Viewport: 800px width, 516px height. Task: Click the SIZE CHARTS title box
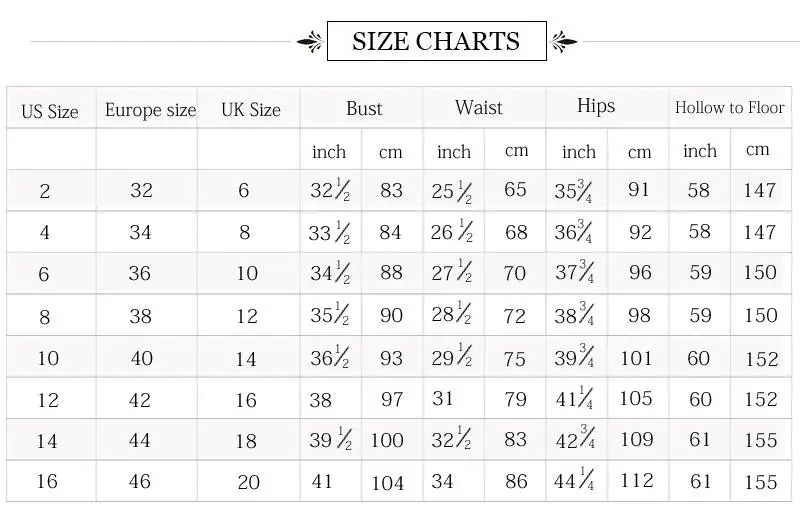tap(437, 41)
